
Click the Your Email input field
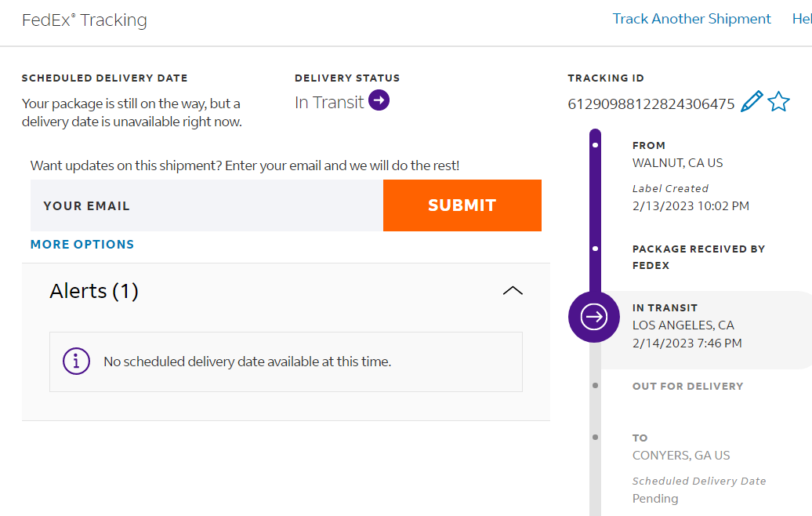click(207, 205)
